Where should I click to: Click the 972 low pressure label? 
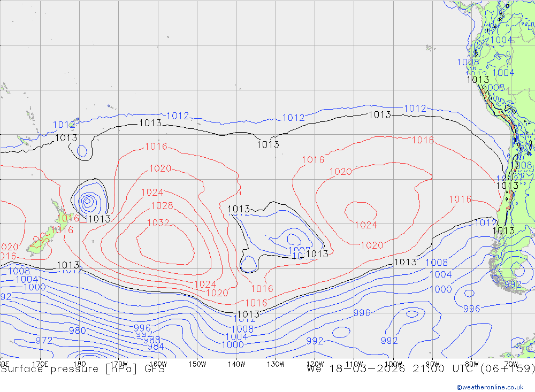tap(44, 341)
